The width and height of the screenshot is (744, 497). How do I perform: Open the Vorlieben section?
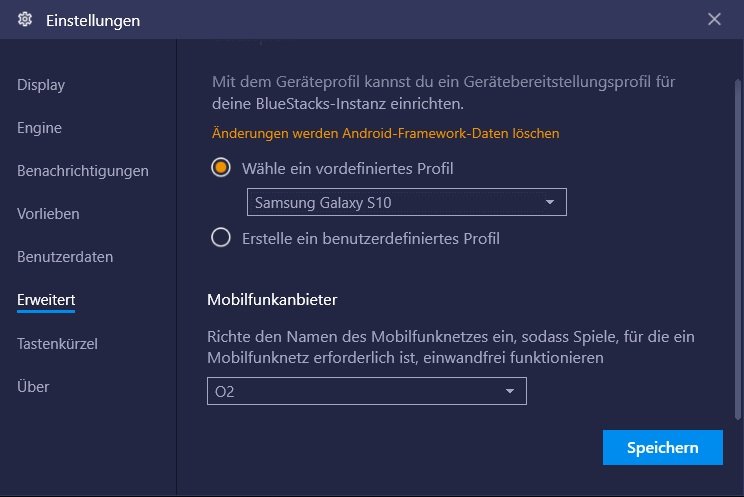[48, 214]
